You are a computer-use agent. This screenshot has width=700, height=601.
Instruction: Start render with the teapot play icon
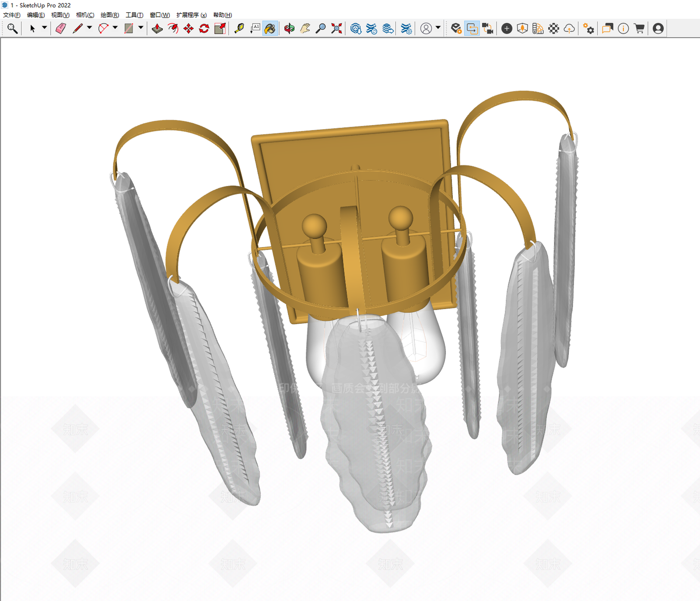coord(456,28)
